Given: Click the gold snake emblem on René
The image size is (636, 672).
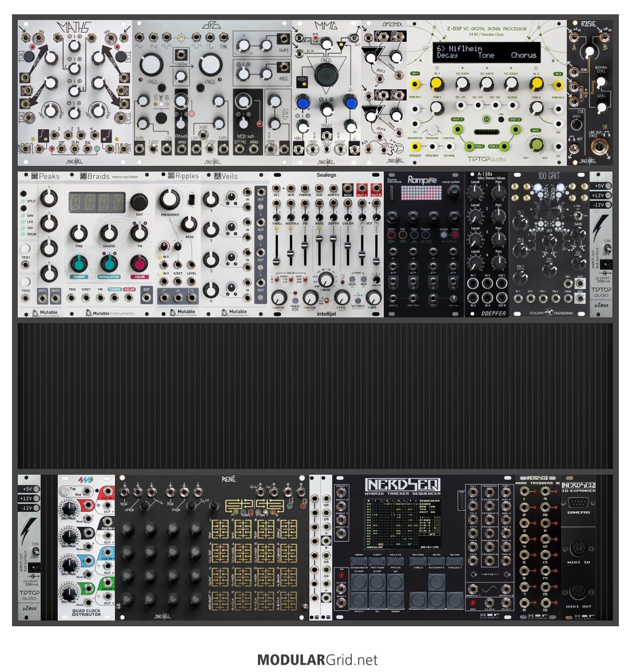Looking at the screenshot, I should point(255,505).
